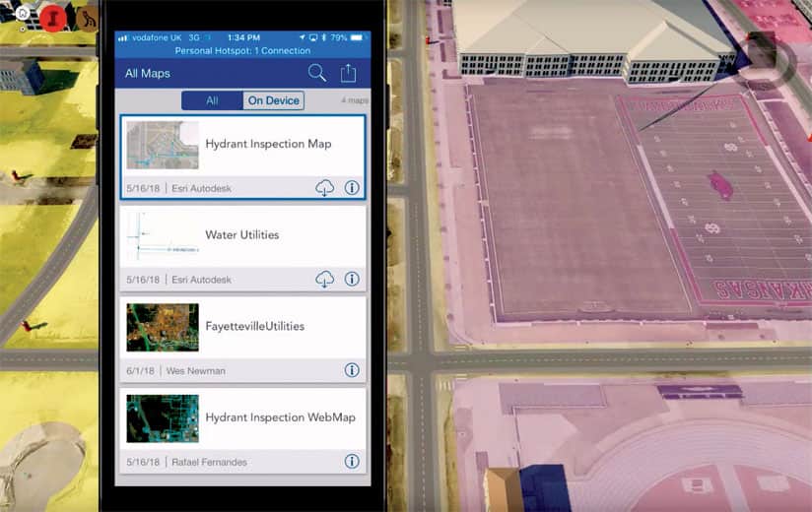Tap Esri Autodesk under Water Utilities
Screen dimensions: 812x512
(x=201, y=280)
